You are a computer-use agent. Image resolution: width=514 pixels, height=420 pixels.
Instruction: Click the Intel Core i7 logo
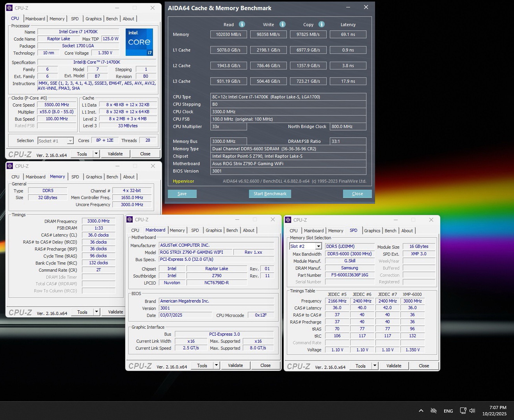click(x=139, y=42)
